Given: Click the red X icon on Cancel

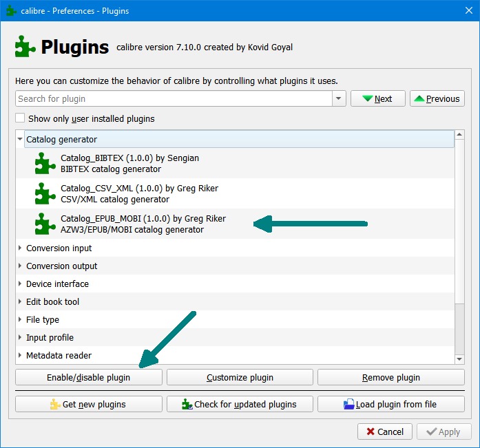Looking at the screenshot, I should pos(371,431).
